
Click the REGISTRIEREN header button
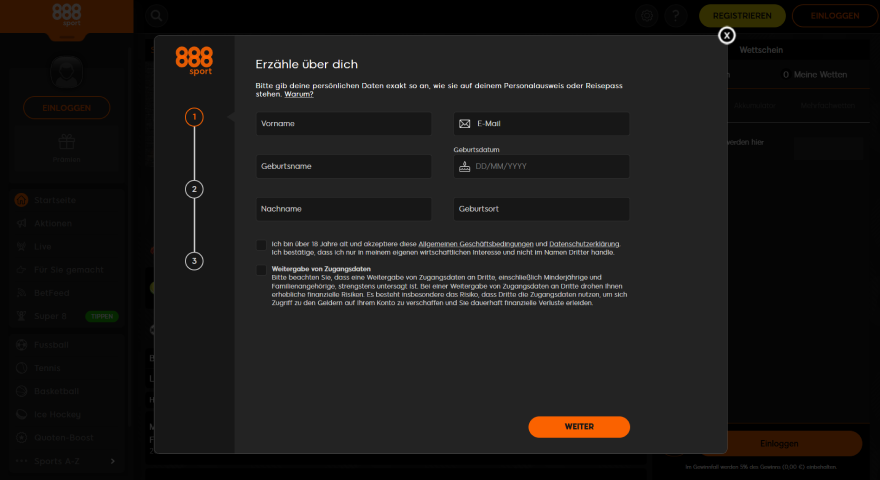[x=742, y=16]
